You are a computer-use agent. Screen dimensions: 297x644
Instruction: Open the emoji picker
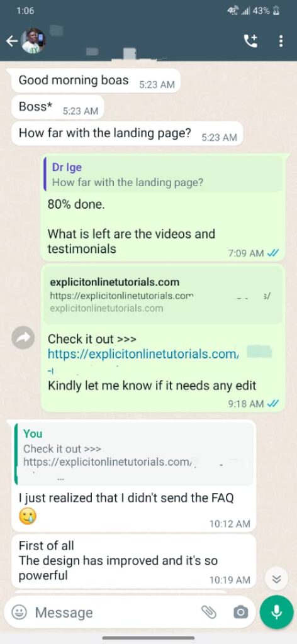point(19,613)
